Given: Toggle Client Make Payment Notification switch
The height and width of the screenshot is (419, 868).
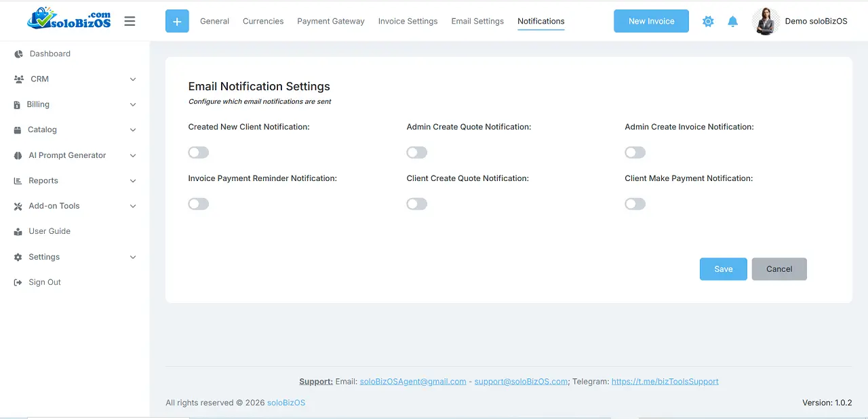Looking at the screenshot, I should pyautogui.click(x=635, y=204).
